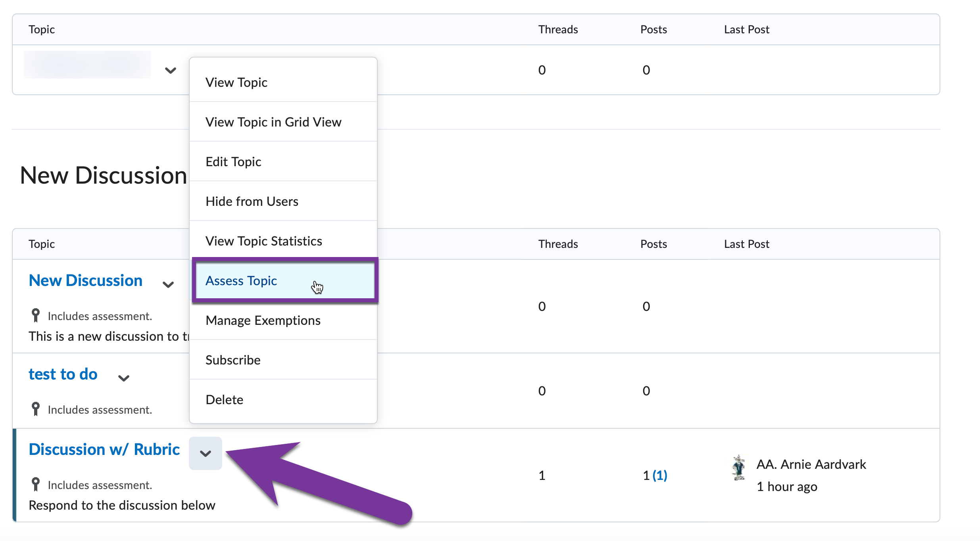Choose View Topic in Grid View
980x541 pixels.
point(283,122)
